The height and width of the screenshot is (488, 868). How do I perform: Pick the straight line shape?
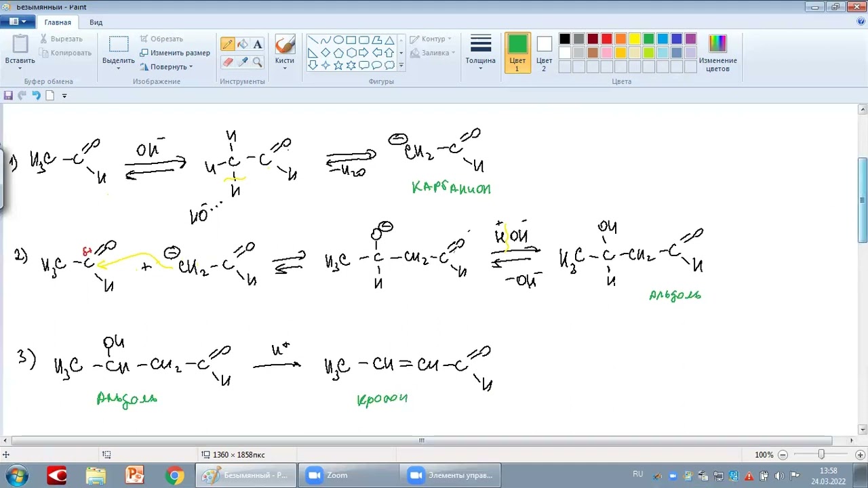click(313, 40)
